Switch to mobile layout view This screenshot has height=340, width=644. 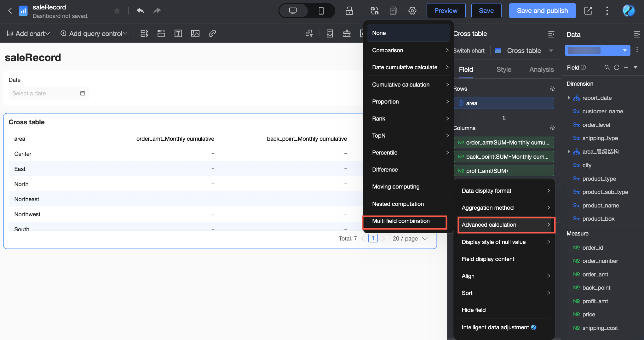321,11
